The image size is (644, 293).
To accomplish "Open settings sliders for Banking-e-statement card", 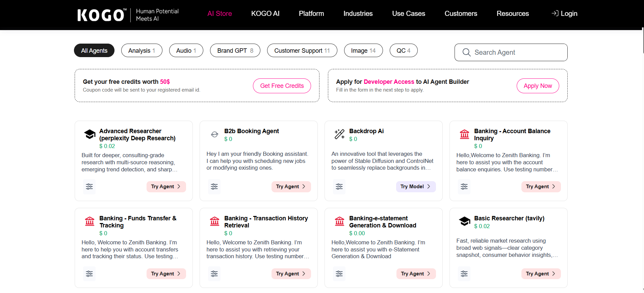I will point(339,274).
